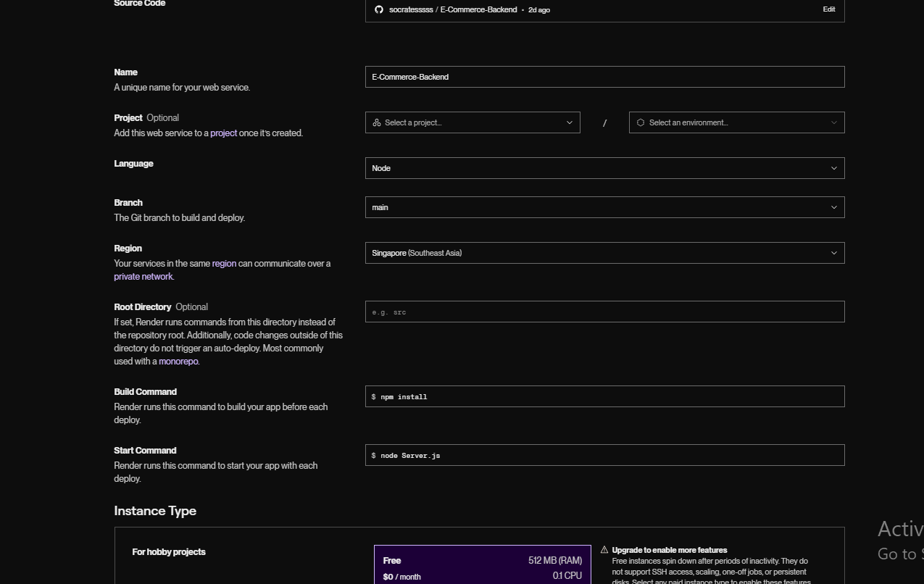Open the Select a project dropdown
This screenshot has width=924, height=584.
pos(472,122)
